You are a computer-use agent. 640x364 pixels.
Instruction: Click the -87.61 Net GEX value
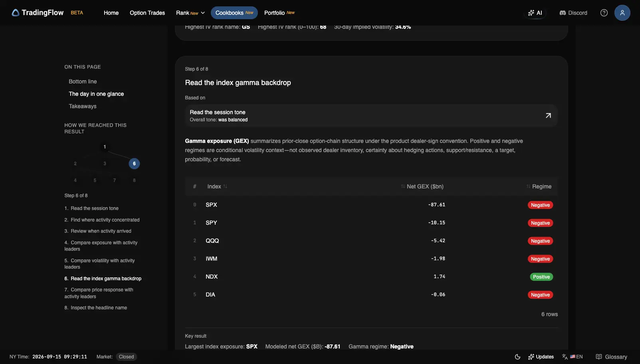[436, 205]
